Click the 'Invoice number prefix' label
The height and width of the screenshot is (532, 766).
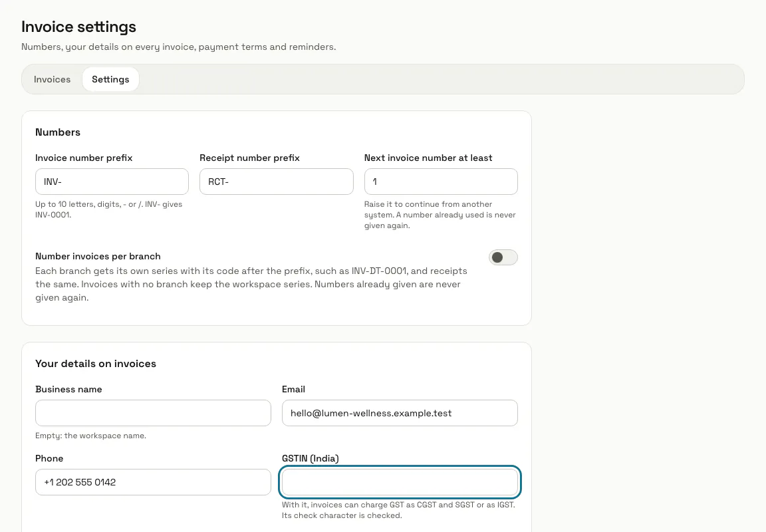point(84,158)
